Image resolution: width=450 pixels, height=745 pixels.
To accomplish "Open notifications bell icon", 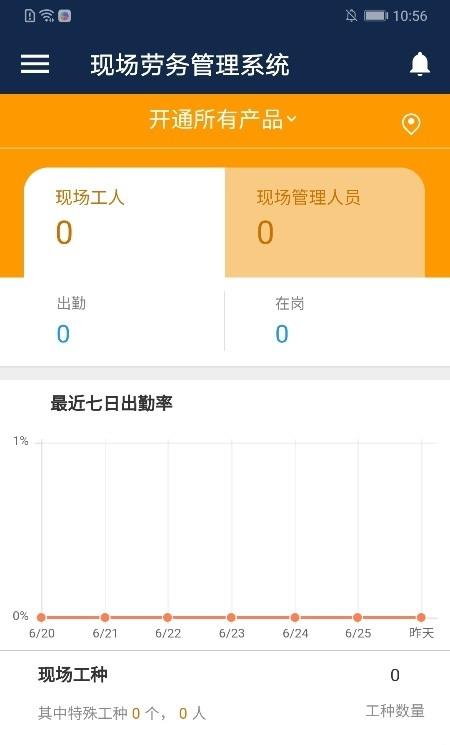I will click(x=420, y=64).
